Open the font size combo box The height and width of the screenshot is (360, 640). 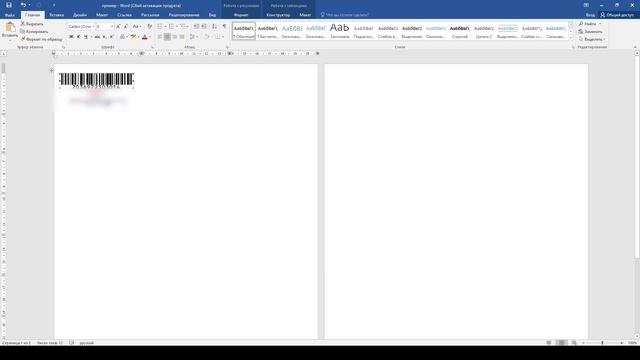click(x=104, y=27)
